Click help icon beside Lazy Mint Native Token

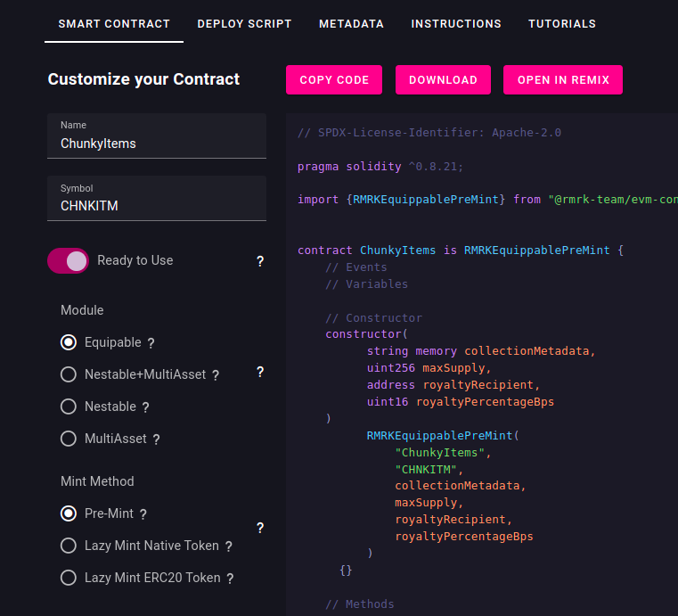coord(228,546)
